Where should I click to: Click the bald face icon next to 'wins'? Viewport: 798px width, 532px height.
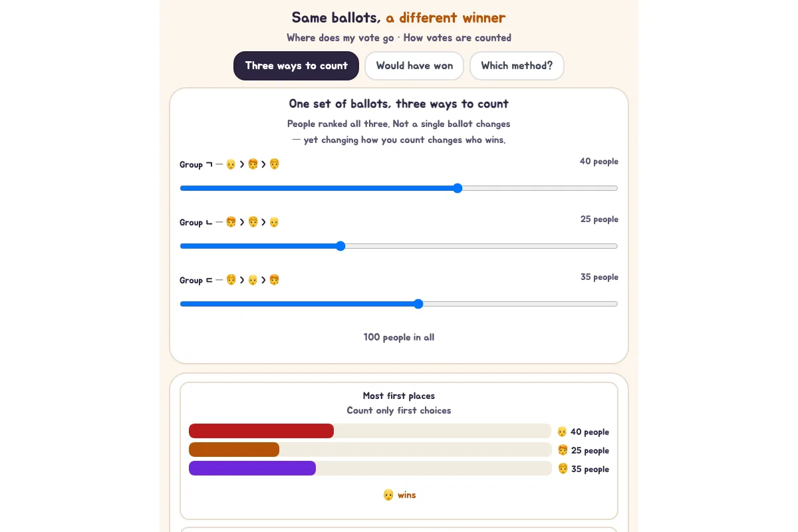point(388,495)
